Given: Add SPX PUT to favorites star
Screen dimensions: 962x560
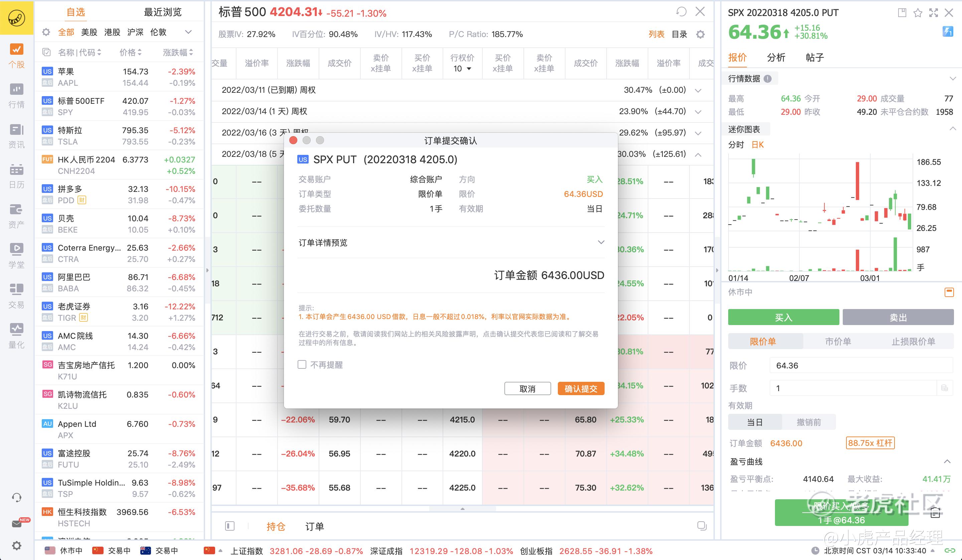Looking at the screenshot, I should (918, 13).
